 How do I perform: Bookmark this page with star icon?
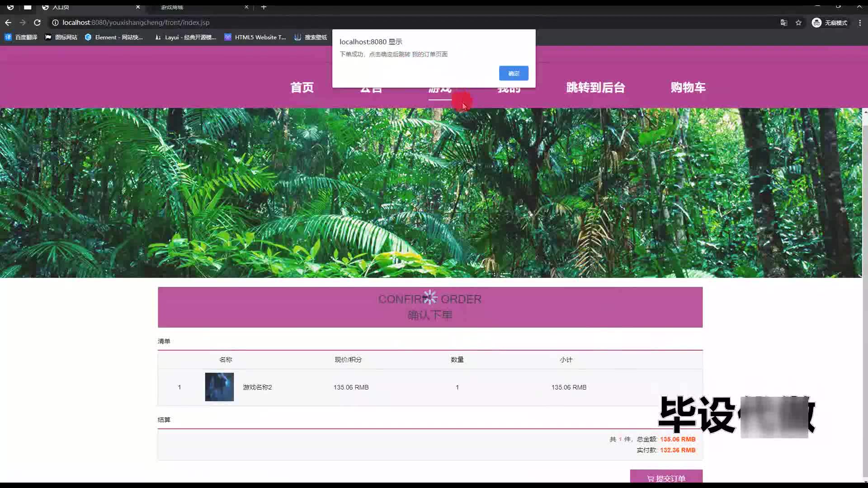[x=799, y=23]
